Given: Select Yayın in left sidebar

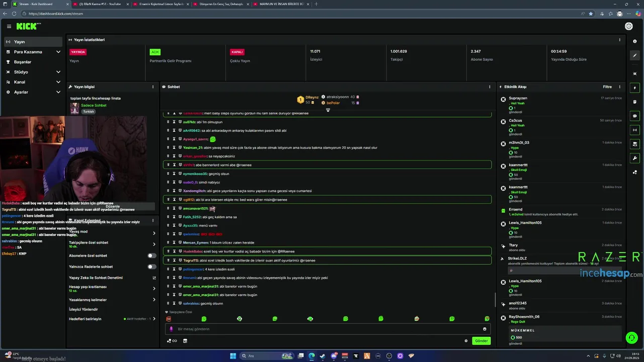Looking at the screenshot, I should point(33,42).
